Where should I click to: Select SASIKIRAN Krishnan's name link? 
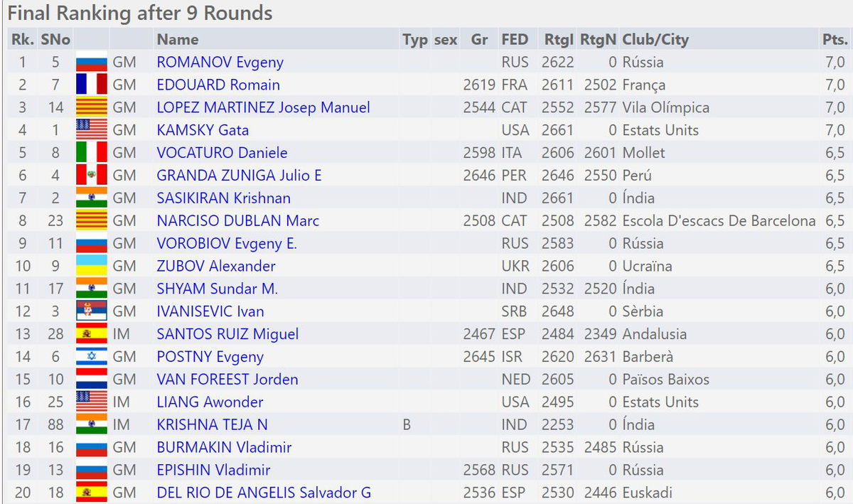223,198
